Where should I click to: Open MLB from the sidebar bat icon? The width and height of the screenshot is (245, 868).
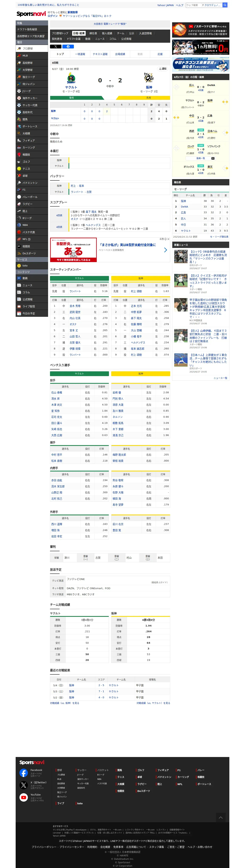pyautogui.click(x=19, y=56)
